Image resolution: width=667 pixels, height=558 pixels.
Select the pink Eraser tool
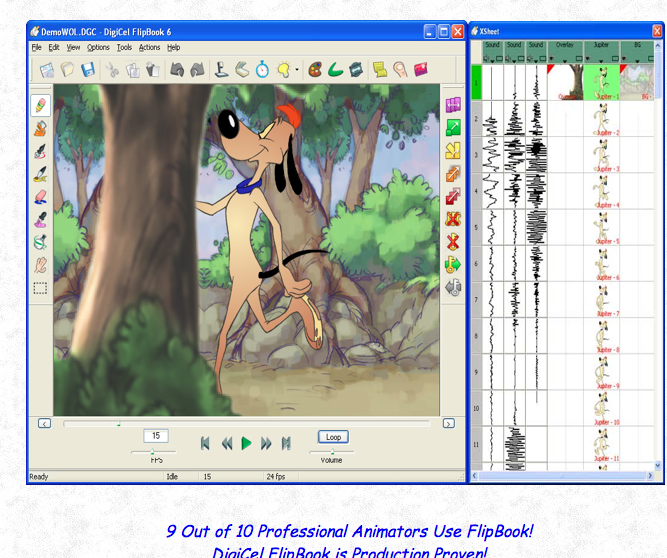coord(40,197)
